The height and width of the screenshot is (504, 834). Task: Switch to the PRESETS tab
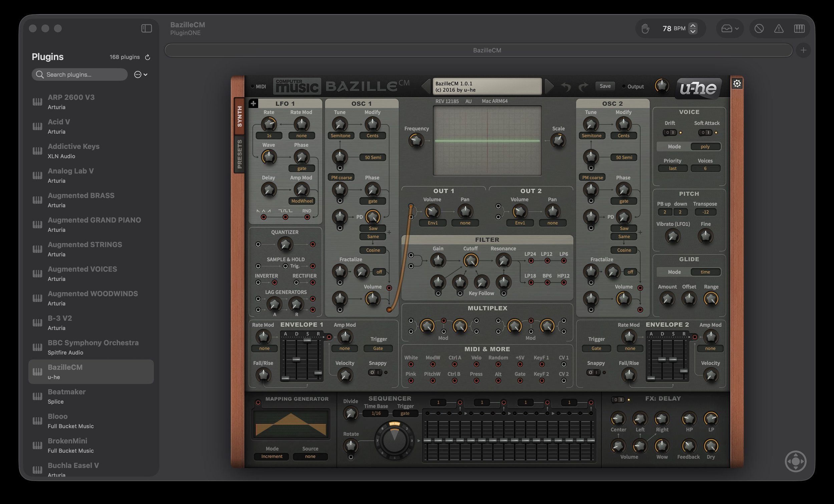pos(239,154)
